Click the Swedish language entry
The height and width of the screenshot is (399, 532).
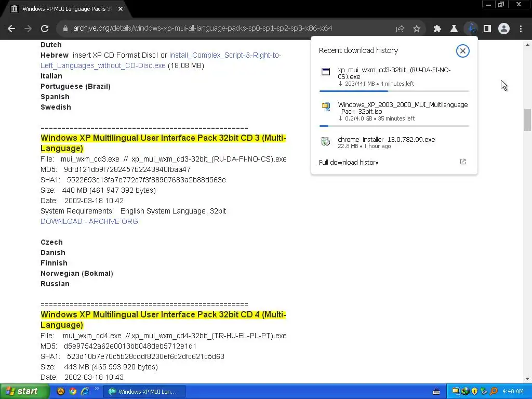tap(56, 107)
